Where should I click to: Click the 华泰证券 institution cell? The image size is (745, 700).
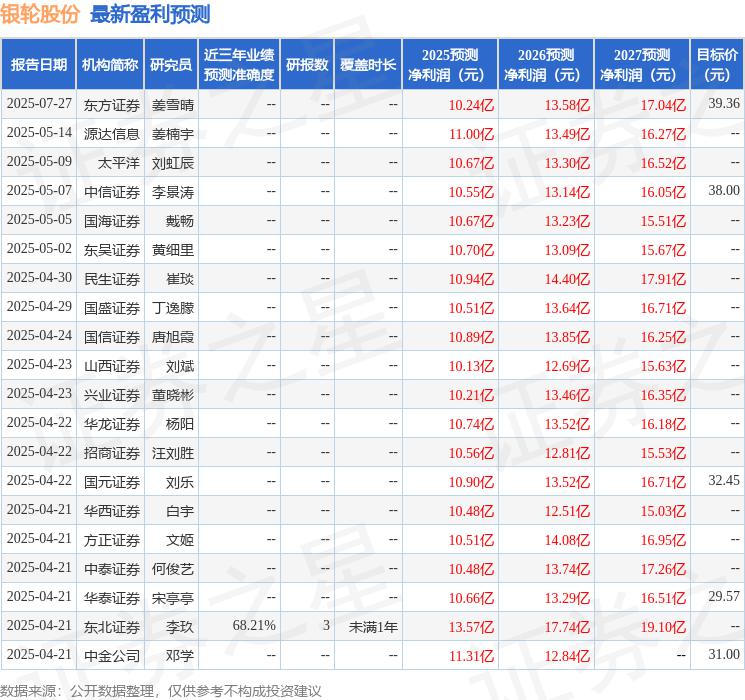coord(112,598)
